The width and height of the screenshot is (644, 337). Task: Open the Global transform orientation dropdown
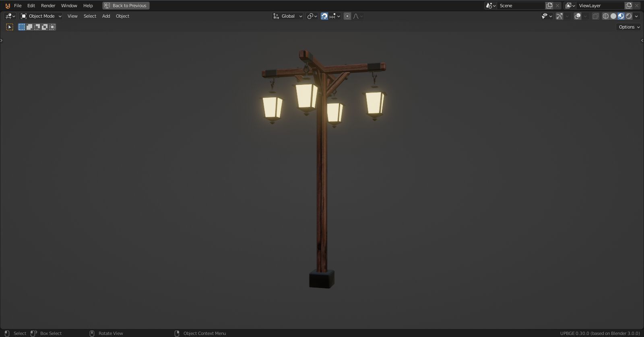pos(287,16)
